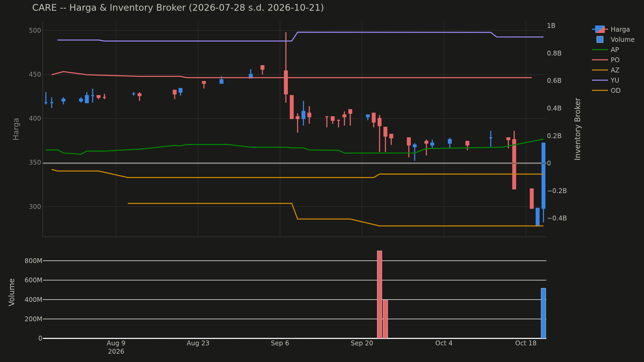Click the Volume y-axis title

[12, 292]
